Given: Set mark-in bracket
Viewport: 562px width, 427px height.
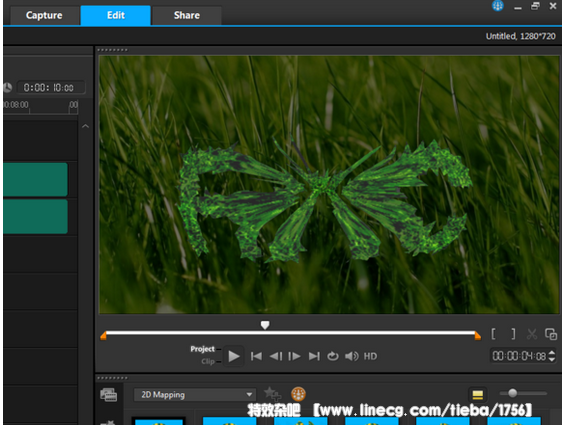Looking at the screenshot, I should point(494,334).
